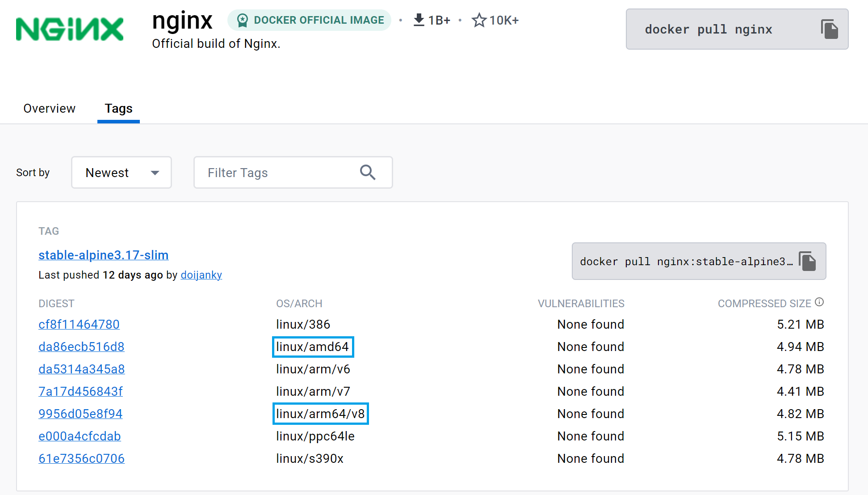Click the Docker Official Image badge
Image resolution: width=868 pixels, height=495 pixels.
click(x=310, y=20)
